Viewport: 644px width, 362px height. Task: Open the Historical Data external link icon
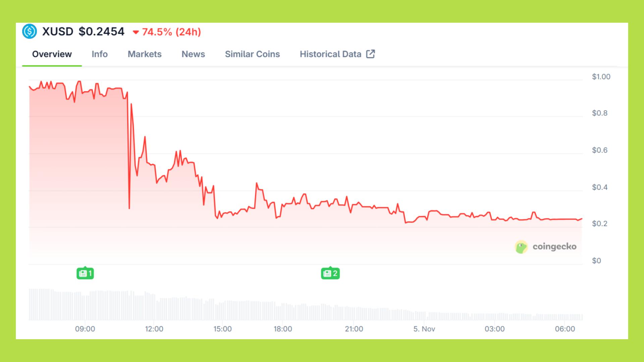click(x=370, y=54)
